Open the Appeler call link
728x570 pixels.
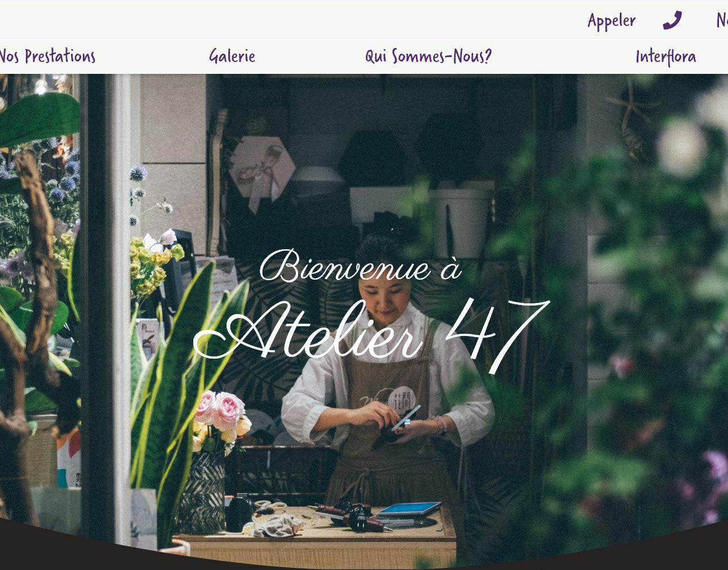(611, 21)
